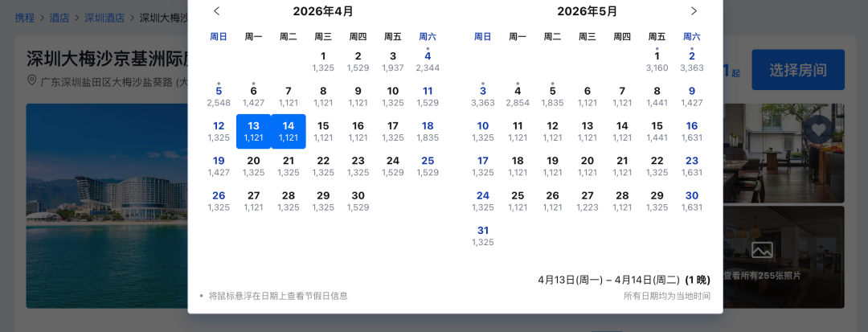The image size is (868, 332).
Task: Click the 2026年4月 month heading
Action: pos(323,11)
